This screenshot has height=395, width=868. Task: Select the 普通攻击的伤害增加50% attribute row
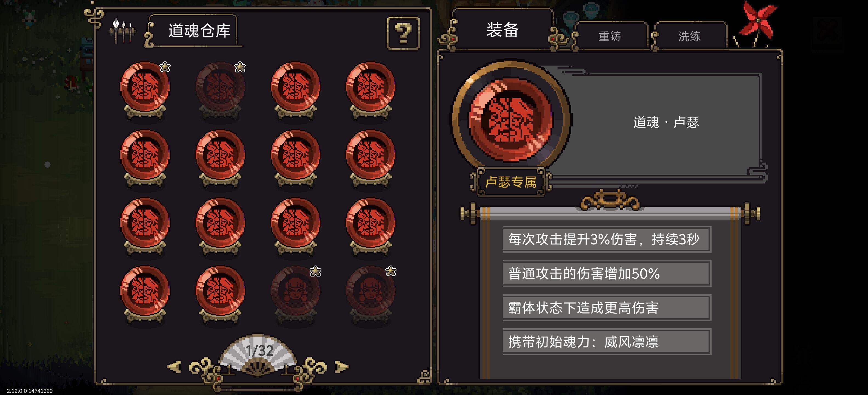pos(607,273)
